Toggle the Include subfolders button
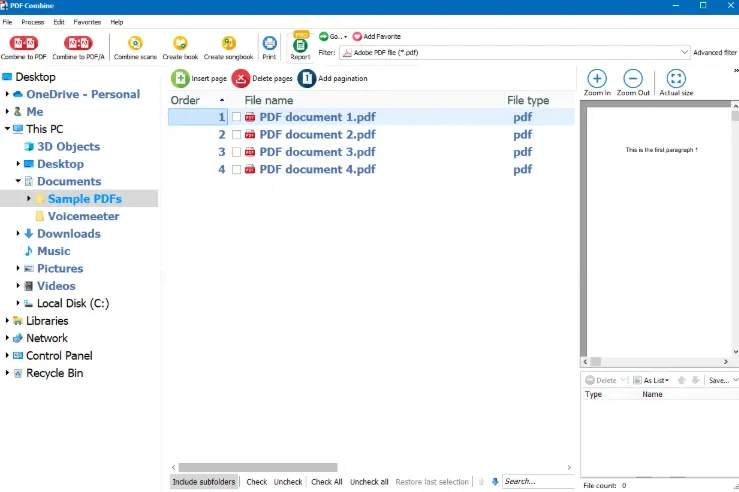Screen dimensions: 739x492 pyautogui.click(x=204, y=482)
